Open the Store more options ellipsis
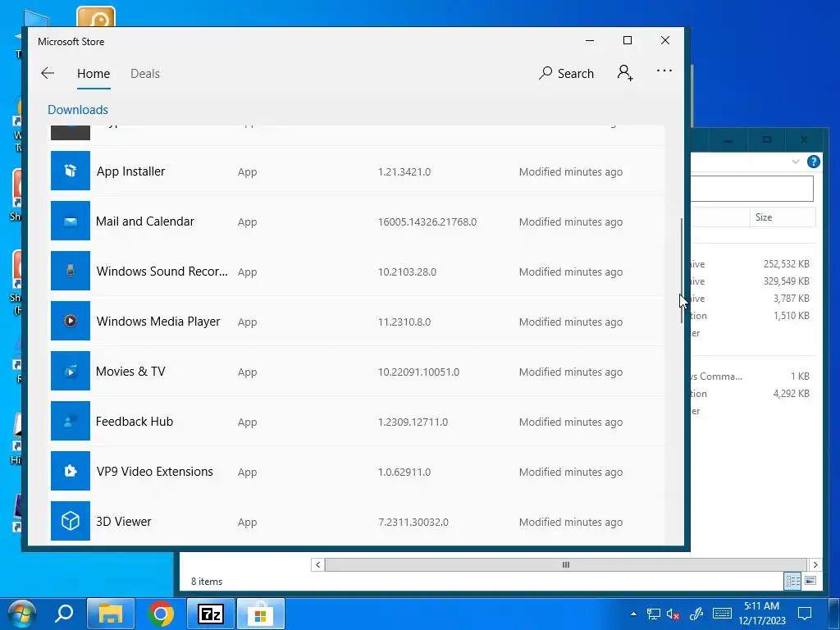This screenshot has height=630, width=840. coord(664,71)
